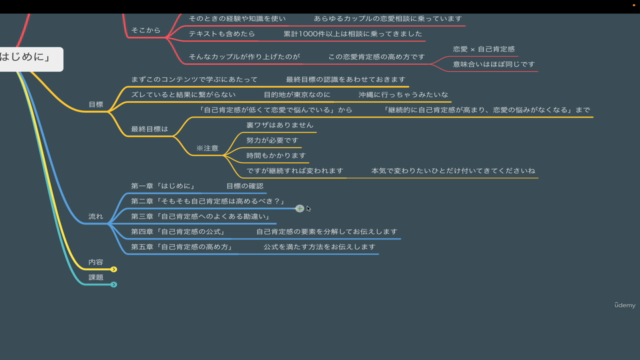Select the 最終目標は node
The width and height of the screenshot is (640, 360).
[x=149, y=129]
